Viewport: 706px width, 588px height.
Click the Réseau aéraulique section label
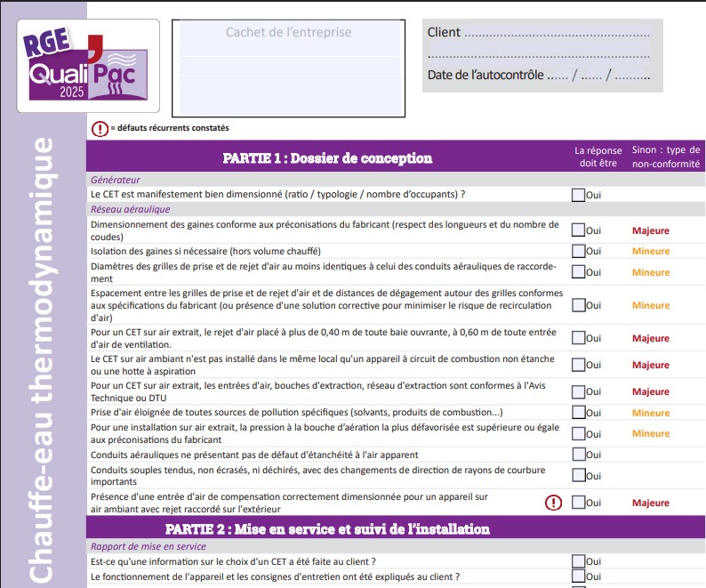(131, 209)
